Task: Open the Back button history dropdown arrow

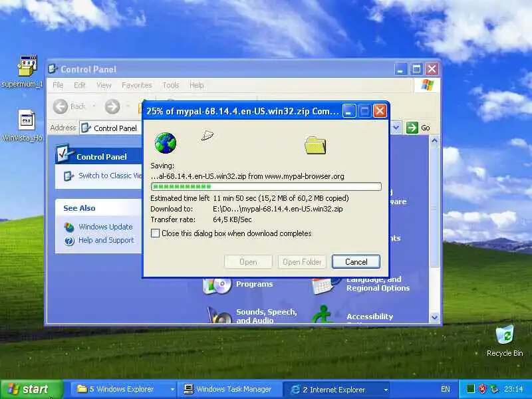Action: [x=94, y=106]
